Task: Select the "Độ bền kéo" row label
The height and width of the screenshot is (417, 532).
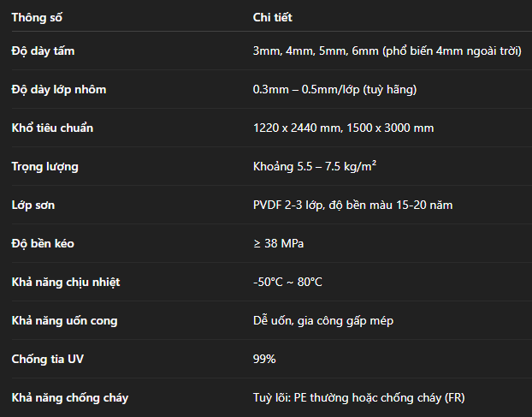Action: click(x=43, y=243)
